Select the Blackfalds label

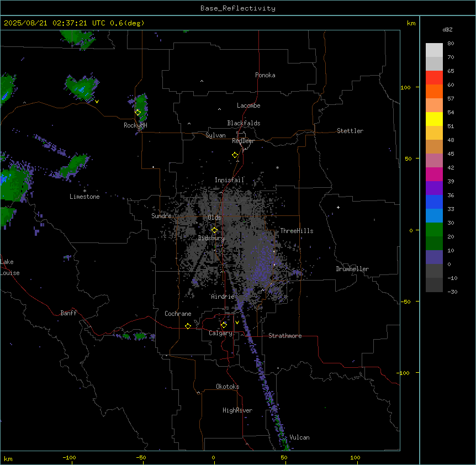tap(244, 123)
